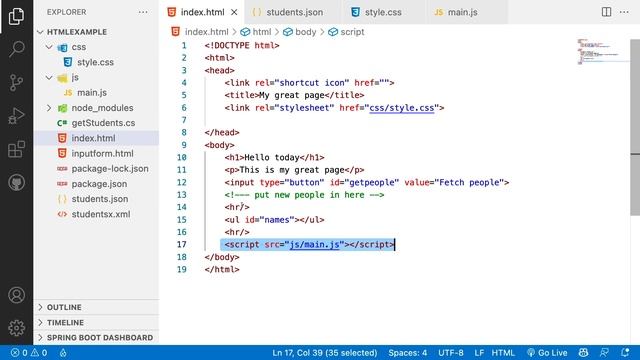Click LF end-of-line selector
The width and height of the screenshot is (640, 360).
tap(479, 353)
